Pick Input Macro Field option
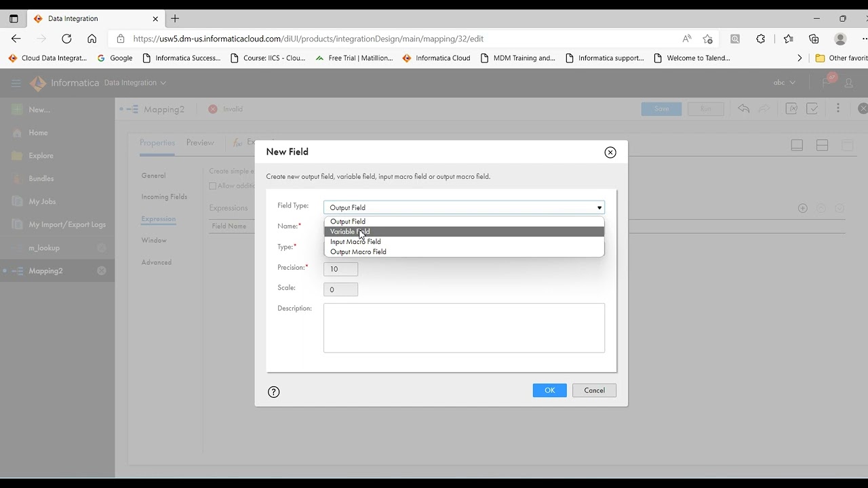Image resolution: width=868 pixels, height=488 pixels. [464, 242]
